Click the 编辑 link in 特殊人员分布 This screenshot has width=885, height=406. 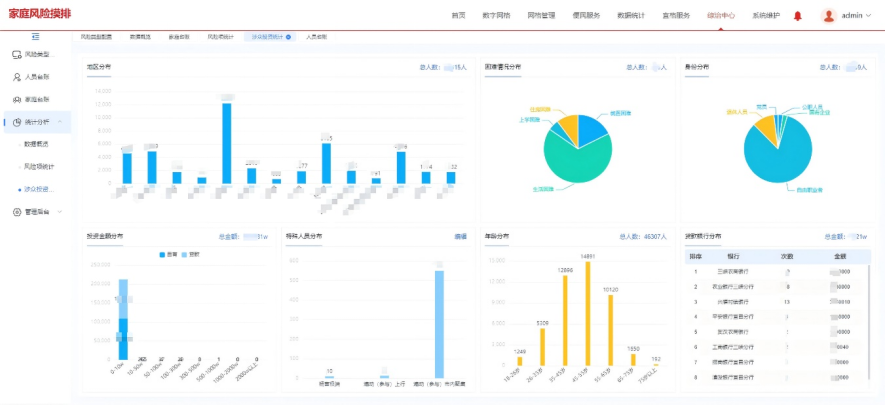pos(461,237)
